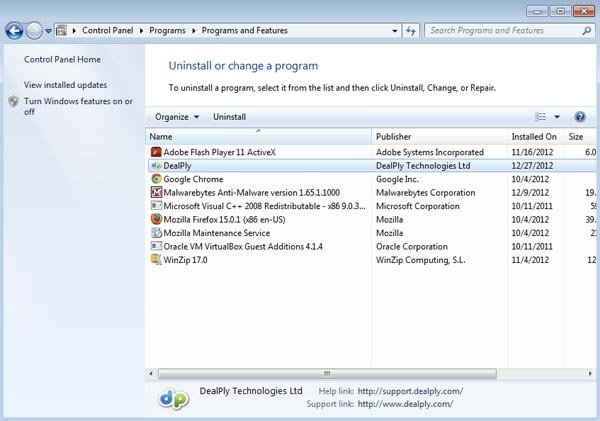Click the DealPly list icon

point(156,166)
